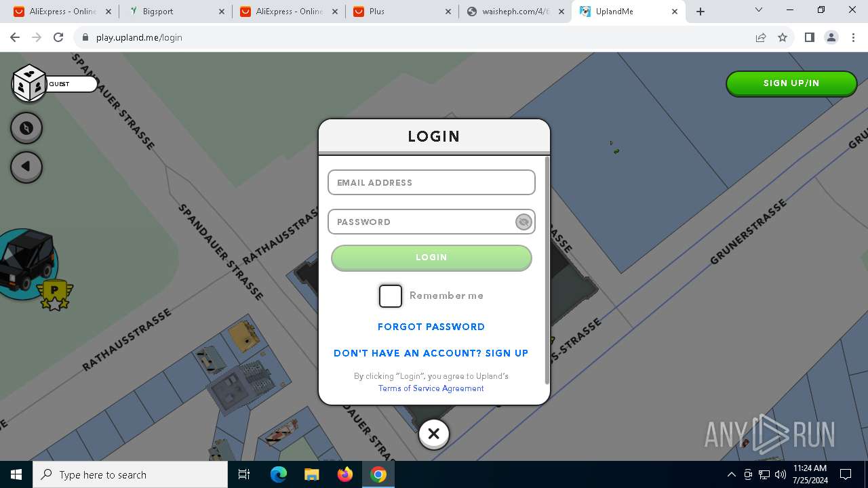Image resolution: width=868 pixels, height=488 pixels.
Task: Open the Chrome three-dot menu
Action: point(853,37)
